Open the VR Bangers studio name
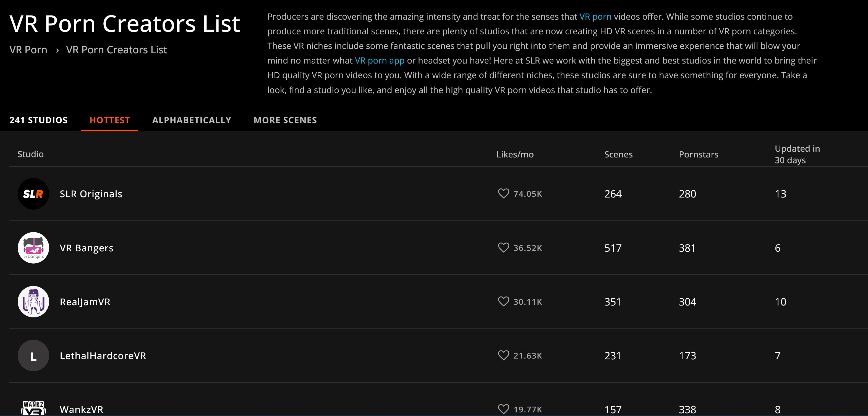 tap(86, 248)
